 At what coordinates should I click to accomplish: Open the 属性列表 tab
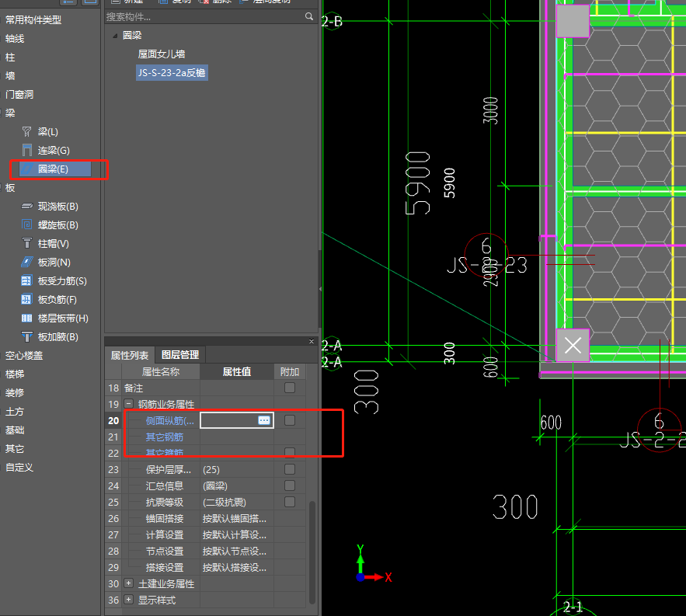(129, 355)
